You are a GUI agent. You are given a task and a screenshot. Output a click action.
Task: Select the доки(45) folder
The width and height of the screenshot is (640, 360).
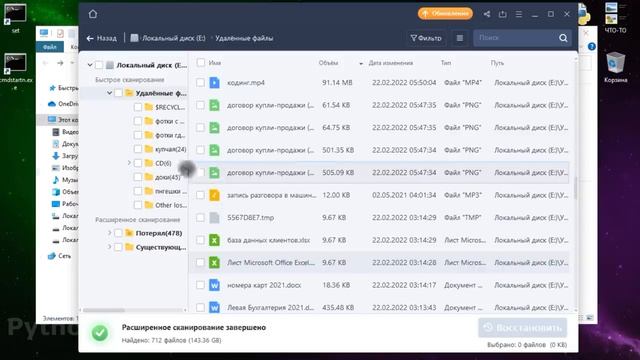click(x=162, y=177)
